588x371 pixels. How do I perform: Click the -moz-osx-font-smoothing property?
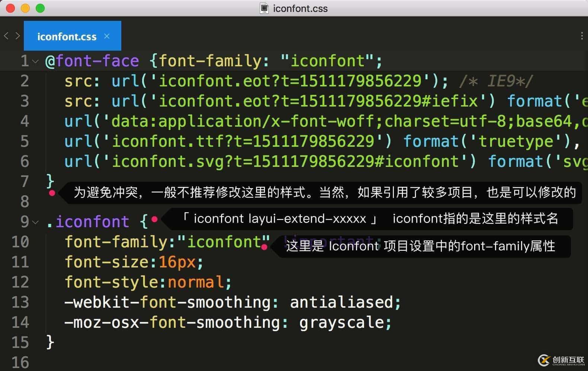click(x=172, y=322)
